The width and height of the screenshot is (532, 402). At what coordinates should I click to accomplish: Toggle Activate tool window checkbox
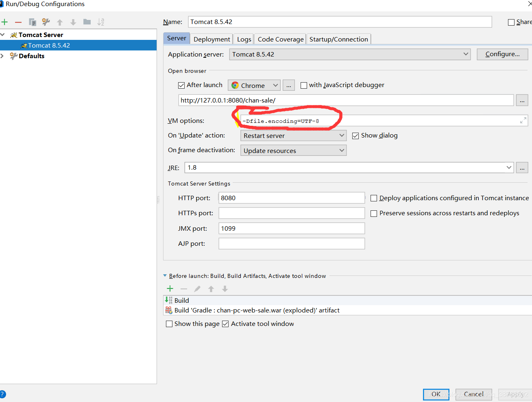[x=225, y=324]
